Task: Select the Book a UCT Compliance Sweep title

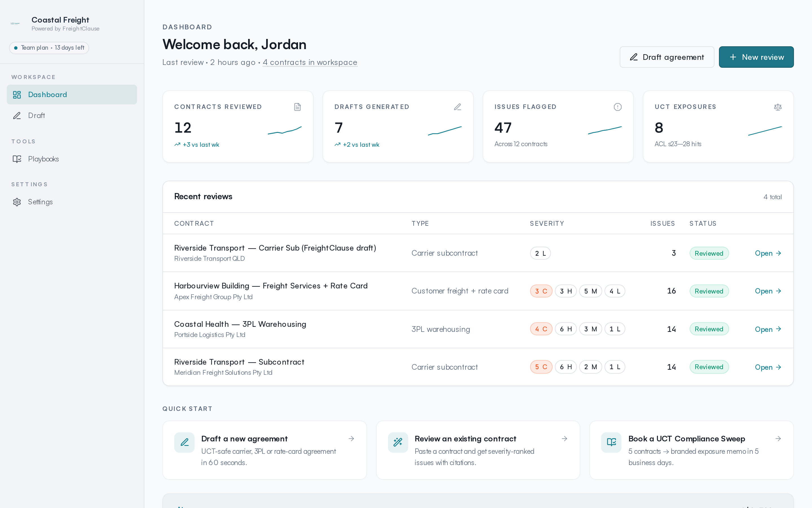Action: coord(687,439)
